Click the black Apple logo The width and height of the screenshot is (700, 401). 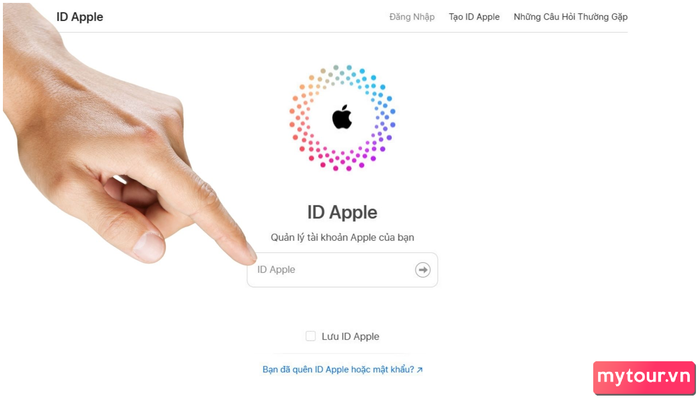[x=342, y=117]
